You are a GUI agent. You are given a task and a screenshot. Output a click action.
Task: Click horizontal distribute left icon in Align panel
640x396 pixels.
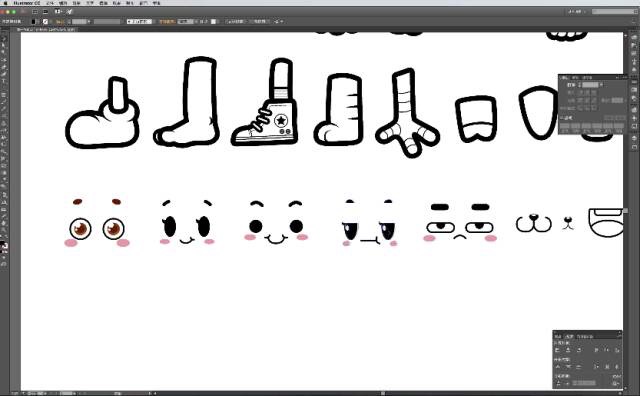coord(596,367)
